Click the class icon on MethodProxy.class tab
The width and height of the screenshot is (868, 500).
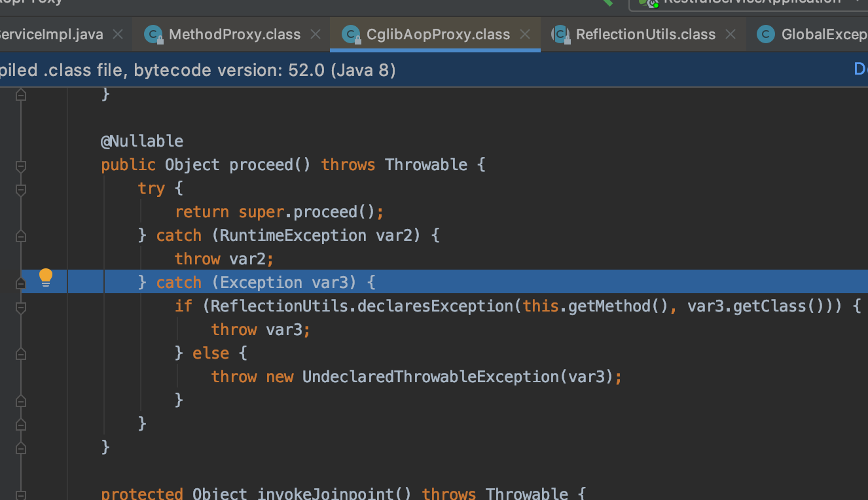[x=154, y=35]
